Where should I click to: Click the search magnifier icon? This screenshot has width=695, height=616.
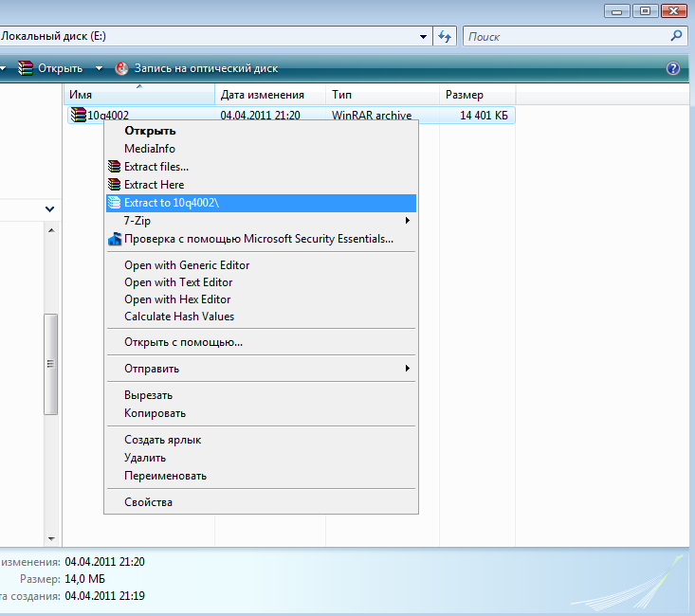676,35
